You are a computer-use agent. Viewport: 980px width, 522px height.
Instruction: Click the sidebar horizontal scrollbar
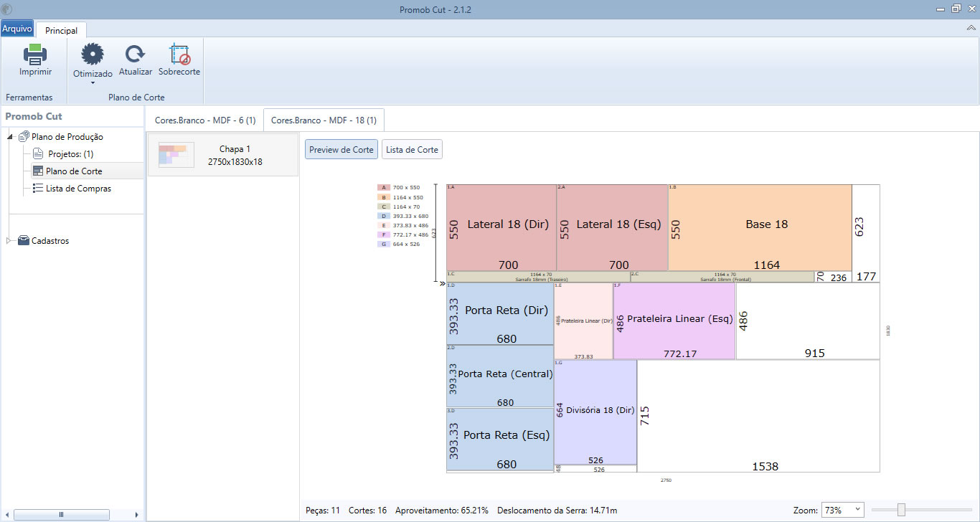[61, 514]
